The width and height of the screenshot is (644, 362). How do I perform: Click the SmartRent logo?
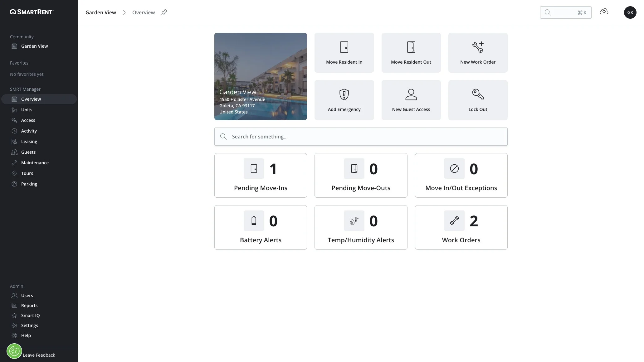pyautogui.click(x=32, y=12)
